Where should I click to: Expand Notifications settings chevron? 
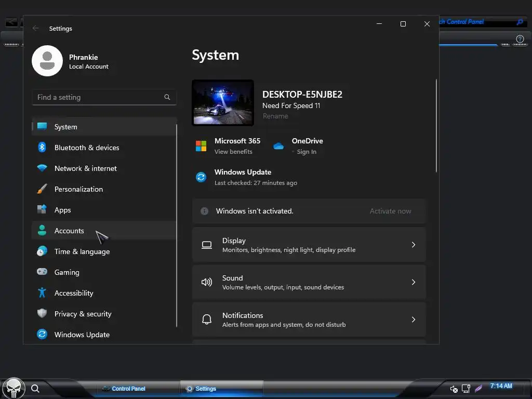[413, 320]
